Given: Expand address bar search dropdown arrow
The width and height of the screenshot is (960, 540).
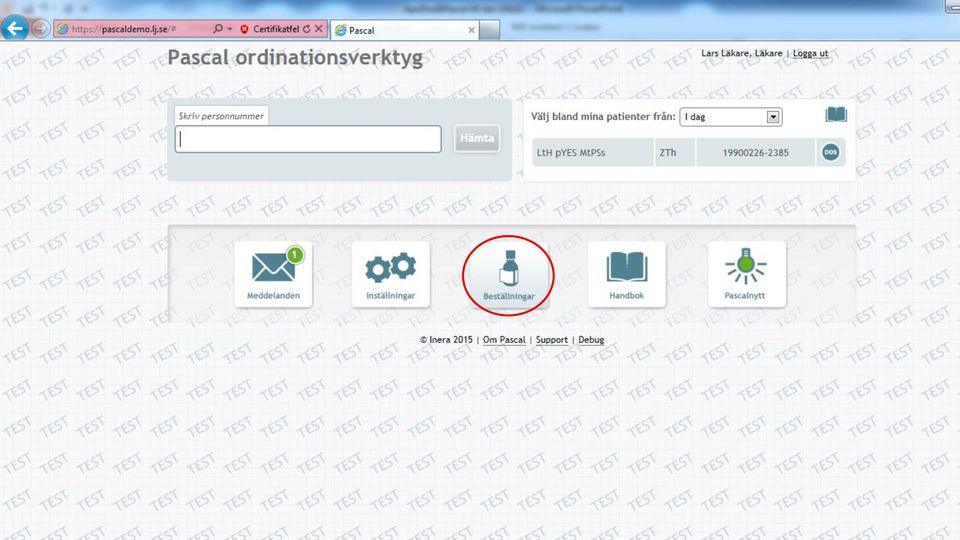Looking at the screenshot, I should click(230, 29).
